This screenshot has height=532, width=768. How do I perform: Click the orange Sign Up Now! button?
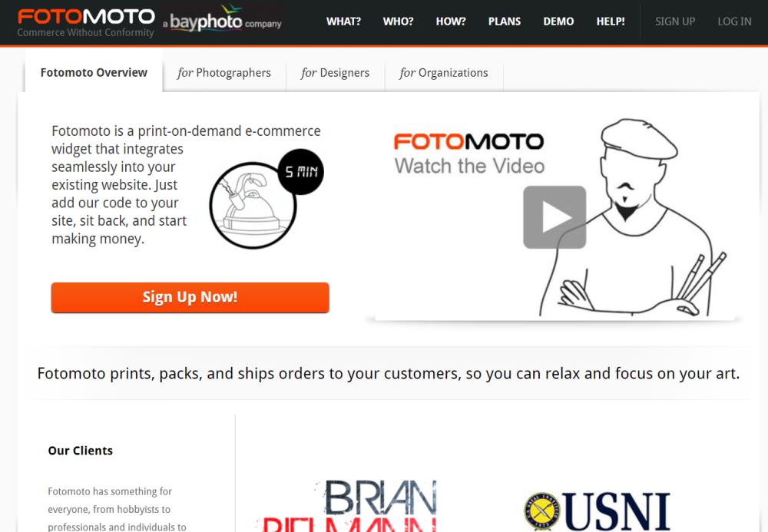click(x=190, y=298)
